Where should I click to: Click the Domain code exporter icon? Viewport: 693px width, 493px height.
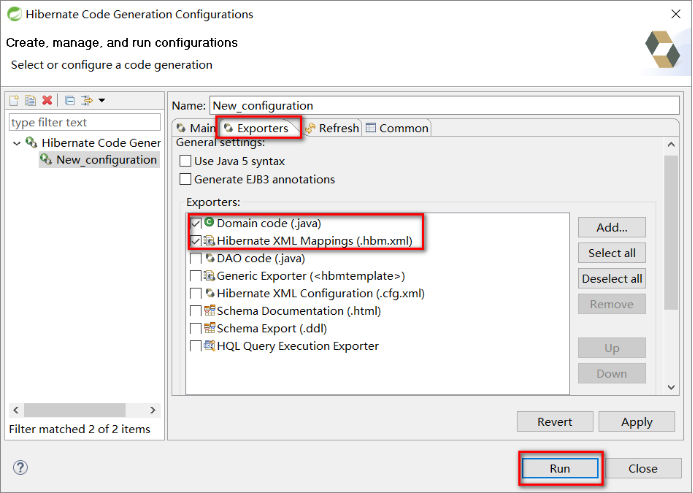pos(209,222)
